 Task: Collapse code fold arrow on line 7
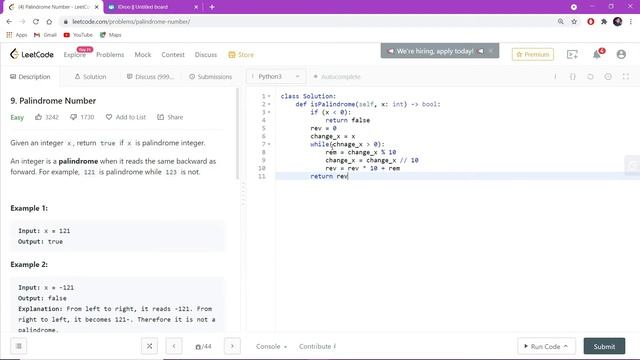pyautogui.click(x=269, y=144)
